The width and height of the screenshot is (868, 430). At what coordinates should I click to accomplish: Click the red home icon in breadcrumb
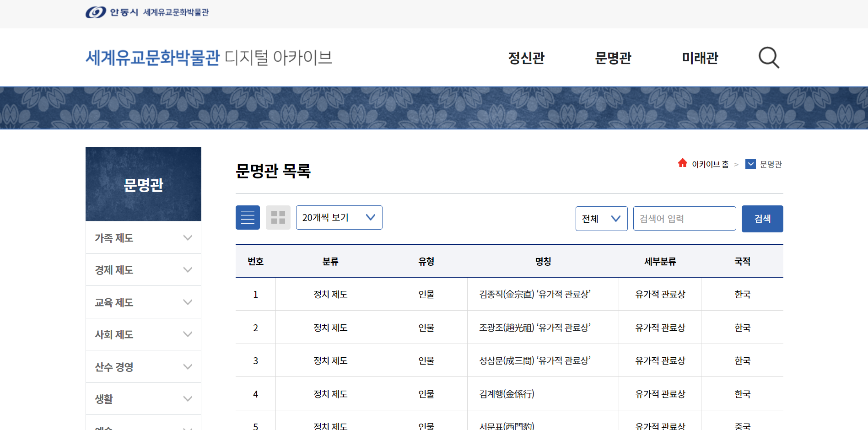click(682, 163)
